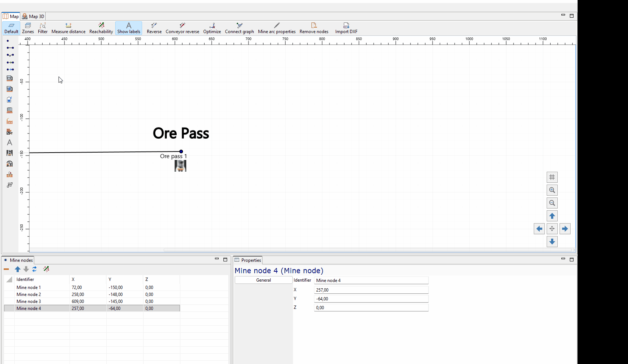Click the Identifier field with Mine node 4
Image resolution: width=628 pixels, height=364 pixels.
pos(371,281)
